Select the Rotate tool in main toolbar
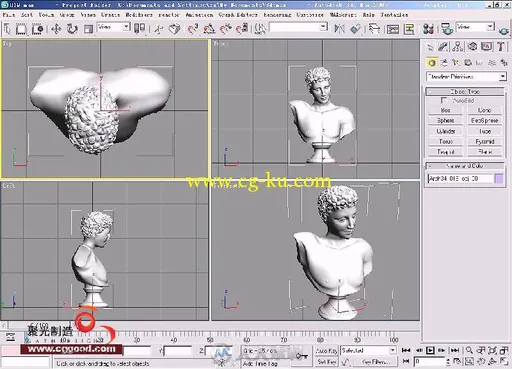The height and width of the screenshot is (369, 512). point(72,29)
